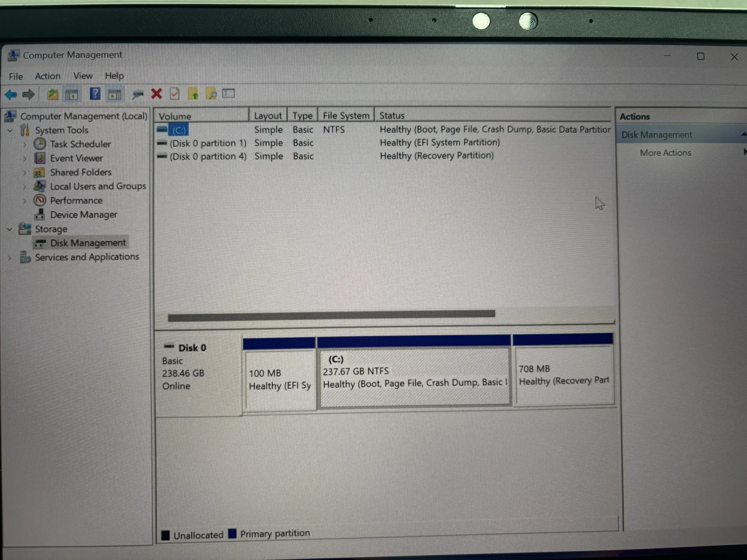Screen dimensions: 747x560
Task: Click the Connect drive toolbar icon
Action: click(138, 95)
